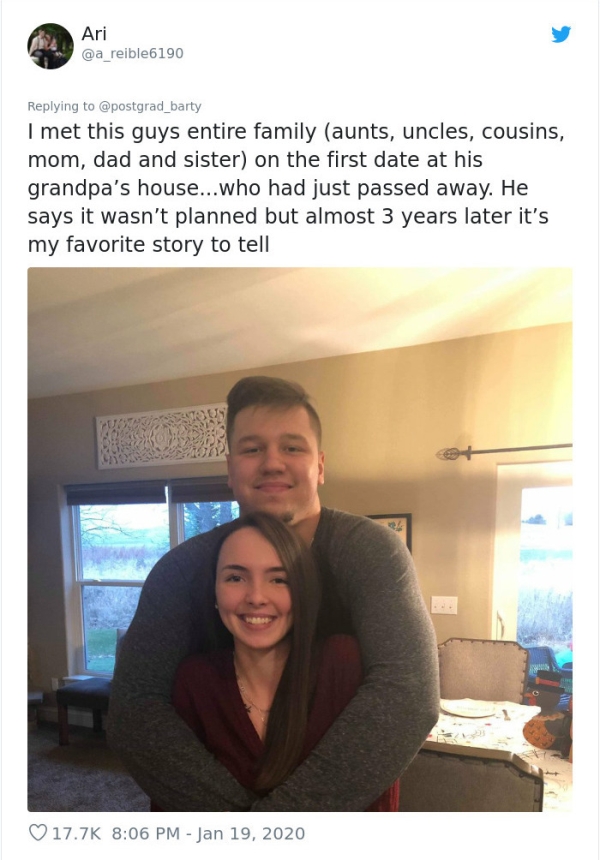Open the @a_reible6190 handle link
Image resolution: width=600 pixels, height=860 pixels.
[132, 53]
